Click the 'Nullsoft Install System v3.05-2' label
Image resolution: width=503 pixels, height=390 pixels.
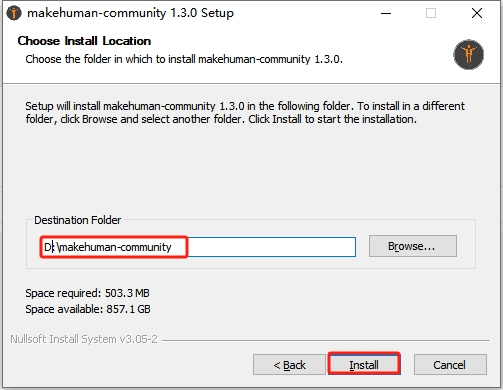(84, 339)
